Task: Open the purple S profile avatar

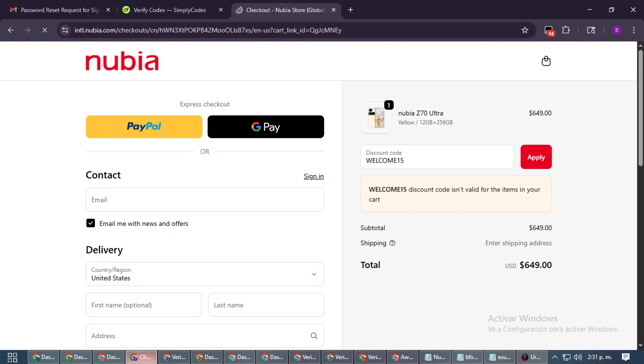Action: tap(617, 30)
